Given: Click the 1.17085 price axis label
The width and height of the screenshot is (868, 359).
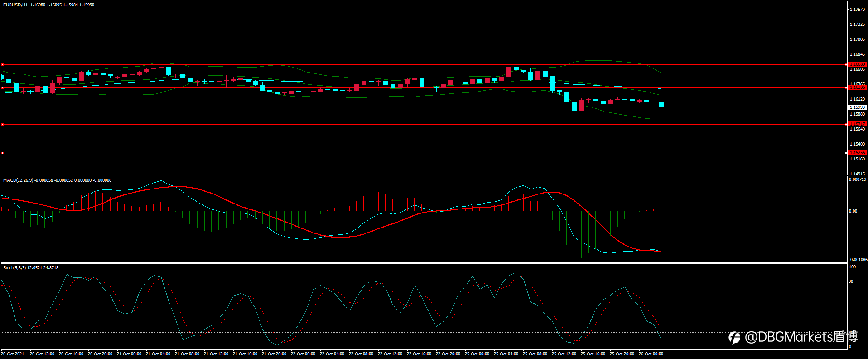Looking at the screenshot, I should [857, 39].
